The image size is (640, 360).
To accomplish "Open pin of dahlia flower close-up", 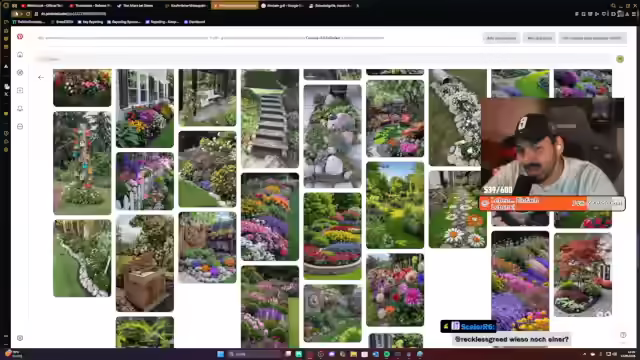I will coord(395,290).
